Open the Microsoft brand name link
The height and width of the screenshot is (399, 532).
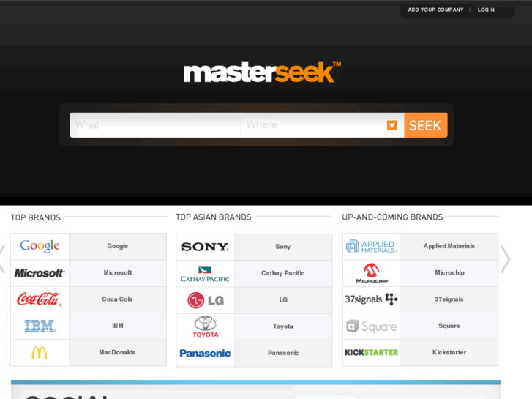(118, 272)
